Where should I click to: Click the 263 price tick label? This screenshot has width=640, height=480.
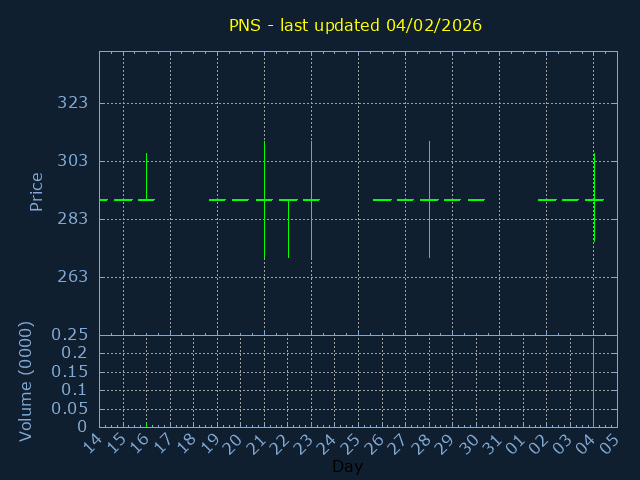73,277
